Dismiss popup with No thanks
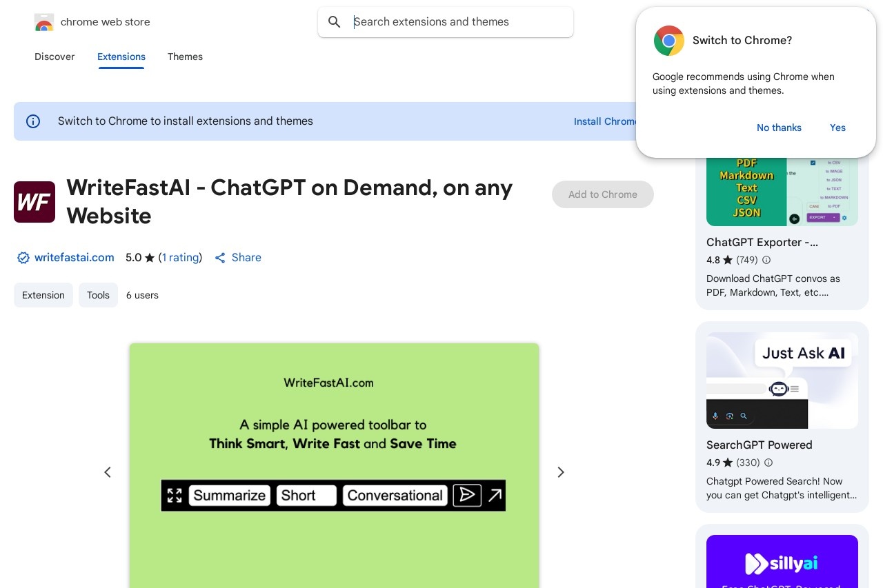This screenshot has height=588, width=883. [x=779, y=128]
